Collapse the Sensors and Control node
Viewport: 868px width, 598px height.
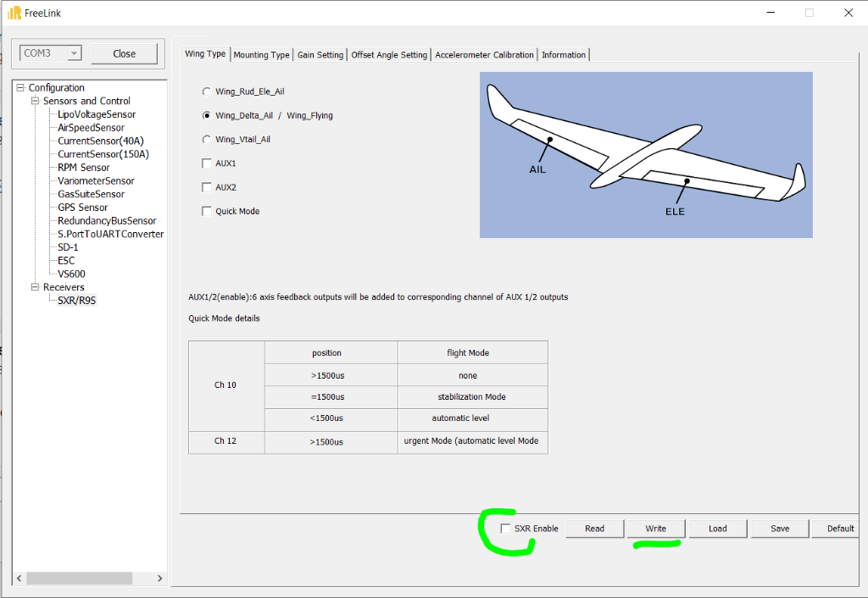pyautogui.click(x=35, y=102)
